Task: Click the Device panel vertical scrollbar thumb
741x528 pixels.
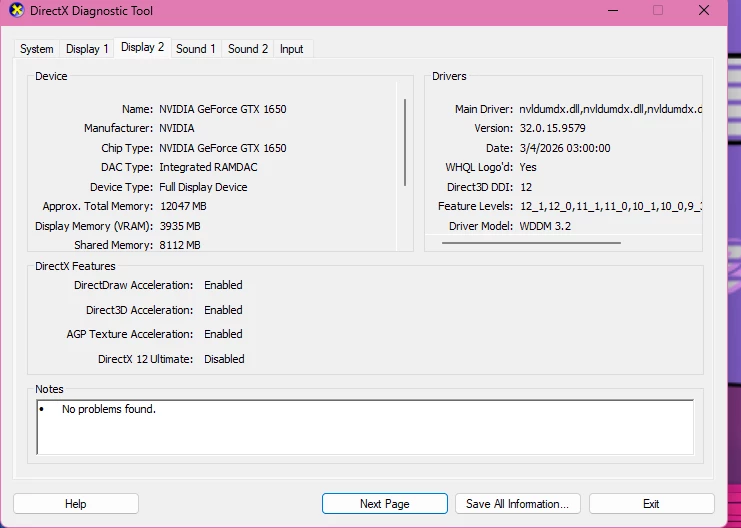Action: (x=405, y=142)
